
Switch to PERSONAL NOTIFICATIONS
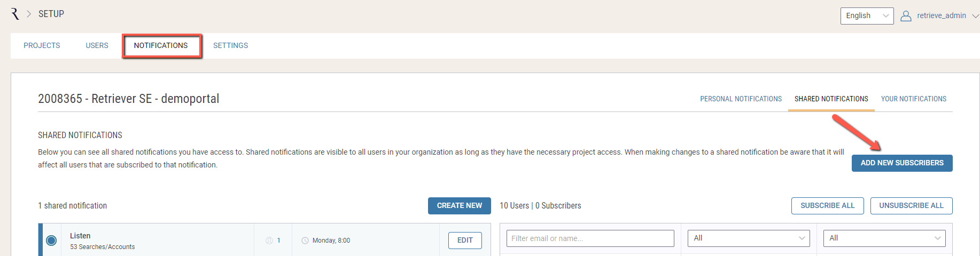741,99
